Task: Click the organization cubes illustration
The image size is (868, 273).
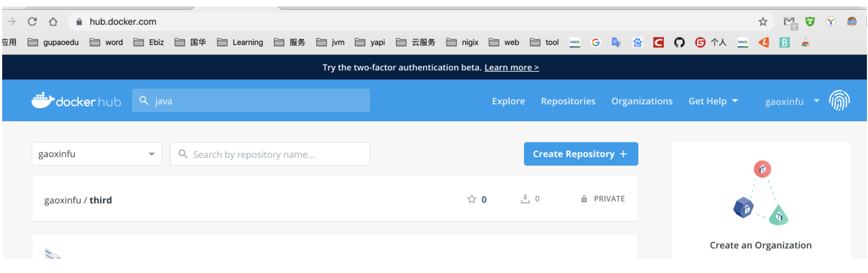Action: (761, 193)
